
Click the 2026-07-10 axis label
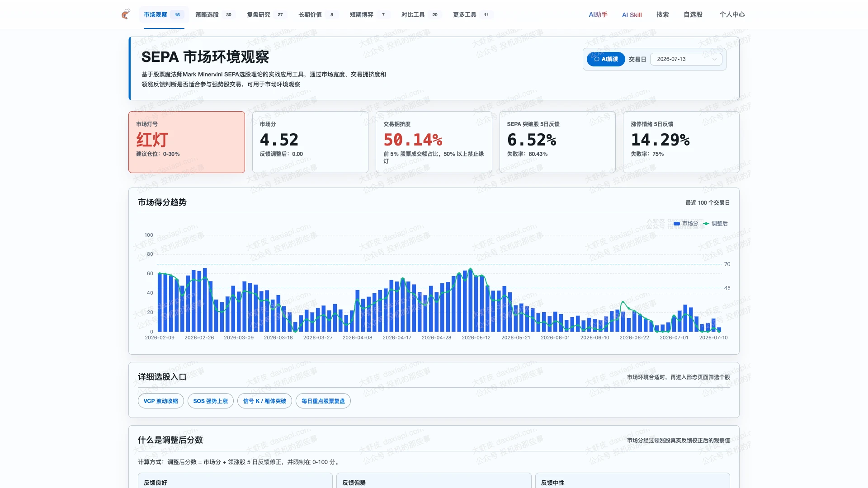(713, 338)
